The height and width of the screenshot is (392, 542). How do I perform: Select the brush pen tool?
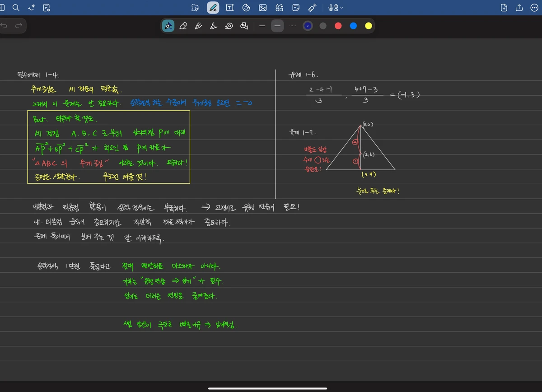point(198,26)
